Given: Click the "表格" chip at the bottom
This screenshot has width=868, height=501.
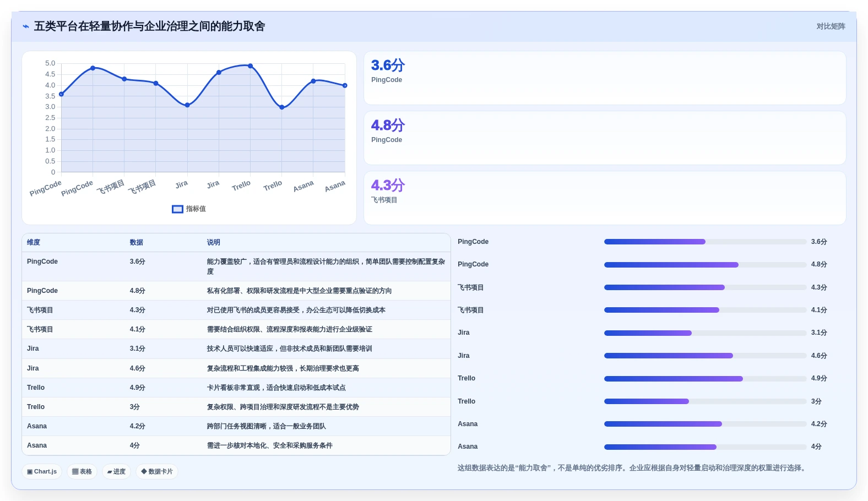Looking at the screenshot, I should click(x=82, y=472).
